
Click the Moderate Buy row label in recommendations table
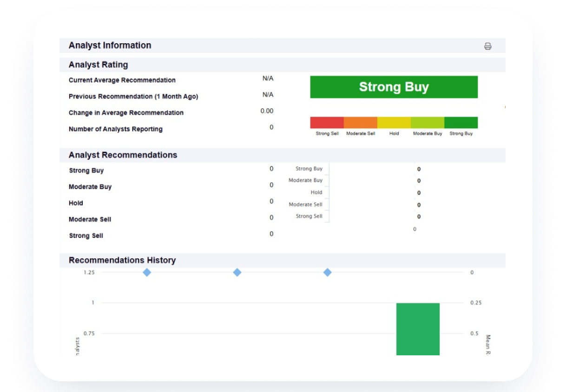[x=90, y=187]
